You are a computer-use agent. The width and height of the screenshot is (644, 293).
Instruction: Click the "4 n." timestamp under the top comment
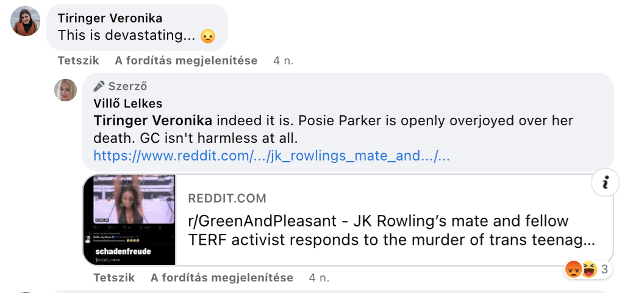[284, 60]
